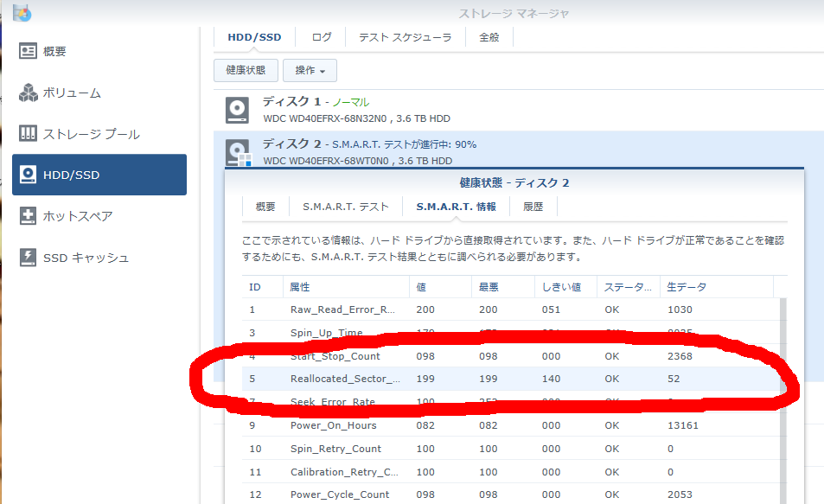Click raw data value 13161
The image size is (824, 504).
pyautogui.click(x=683, y=425)
